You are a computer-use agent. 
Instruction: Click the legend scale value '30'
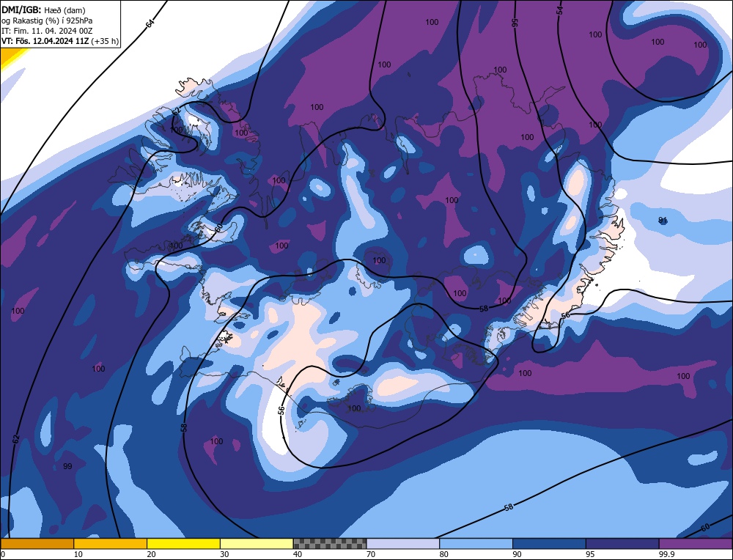coord(224,554)
